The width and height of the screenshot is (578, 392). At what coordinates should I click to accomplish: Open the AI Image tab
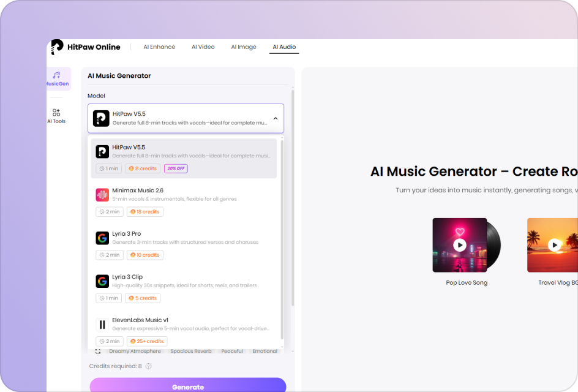coord(243,47)
